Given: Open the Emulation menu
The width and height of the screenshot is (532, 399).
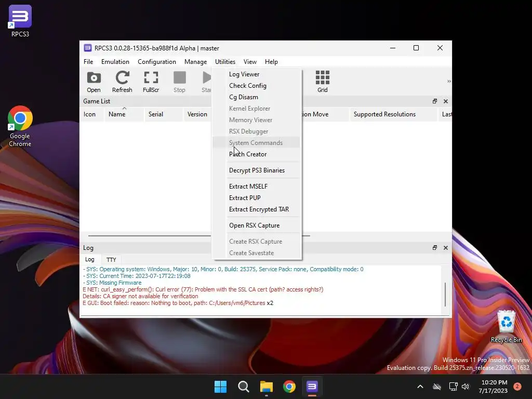Looking at the screenshot, I should click(115, 62).
